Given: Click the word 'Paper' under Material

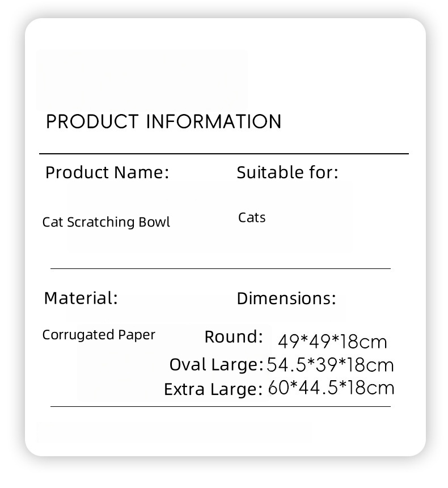Looking at the screenshot, I should click(137, 335).
